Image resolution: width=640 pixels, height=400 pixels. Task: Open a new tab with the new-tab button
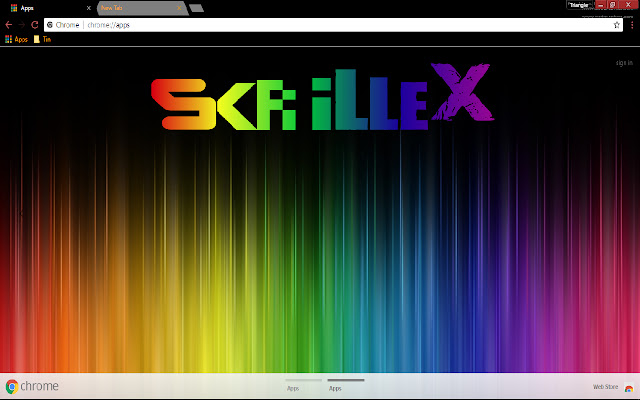pyautogui.click(x=196, y=8)
